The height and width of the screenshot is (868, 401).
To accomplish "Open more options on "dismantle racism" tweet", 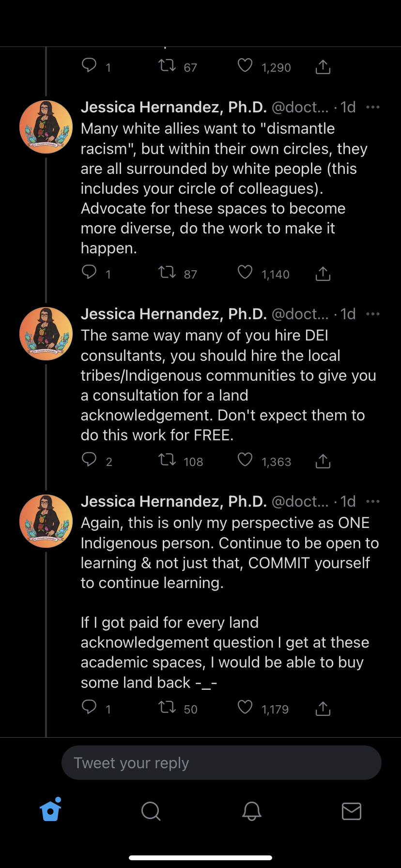I will click(x=373, y=108).
